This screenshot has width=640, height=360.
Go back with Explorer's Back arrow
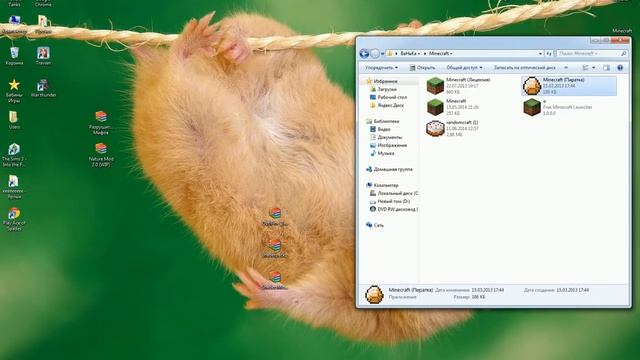(364, 53)
